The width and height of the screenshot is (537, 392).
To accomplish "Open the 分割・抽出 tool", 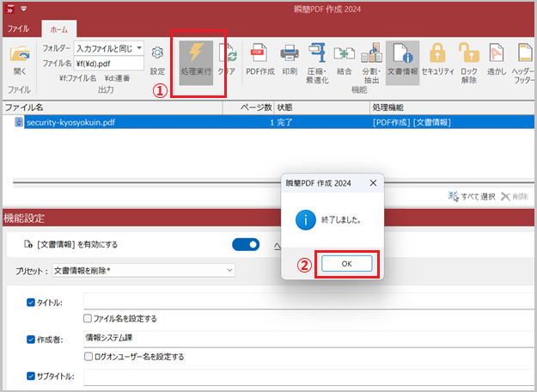I will 372,54.
